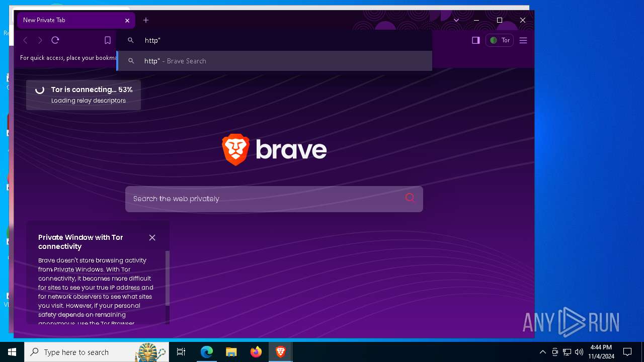644x362 pixels.
Task: Click the Brave taskbar icon
Action: point(281,352)
